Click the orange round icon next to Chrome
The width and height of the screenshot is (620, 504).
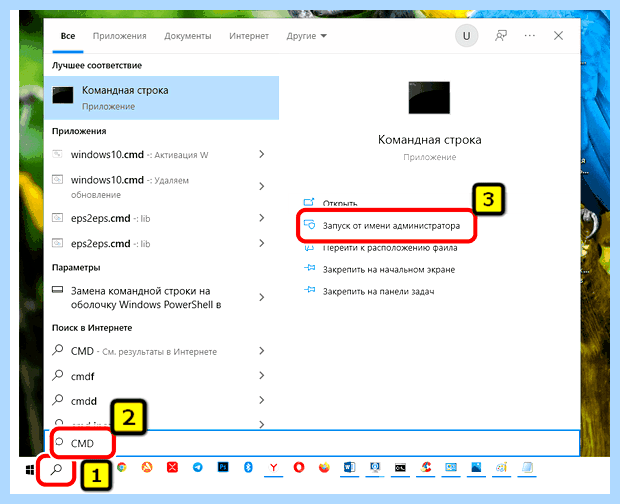147,468
